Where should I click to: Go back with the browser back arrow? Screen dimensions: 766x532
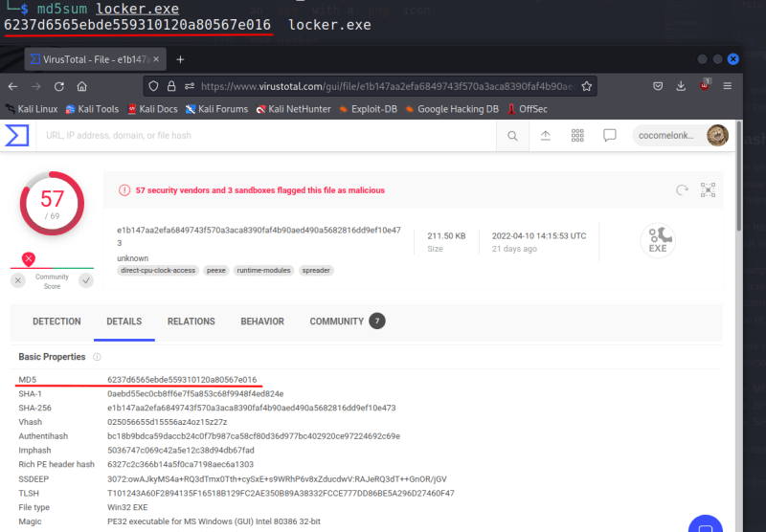pyautogui.click(x=12, y=86)
